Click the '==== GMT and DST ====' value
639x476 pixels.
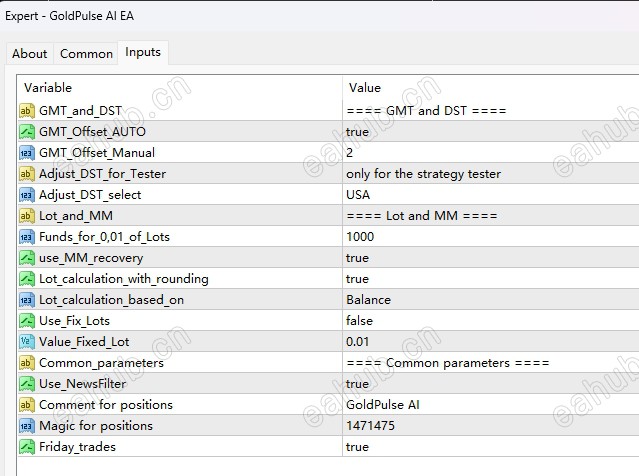[x=426, y=111]
